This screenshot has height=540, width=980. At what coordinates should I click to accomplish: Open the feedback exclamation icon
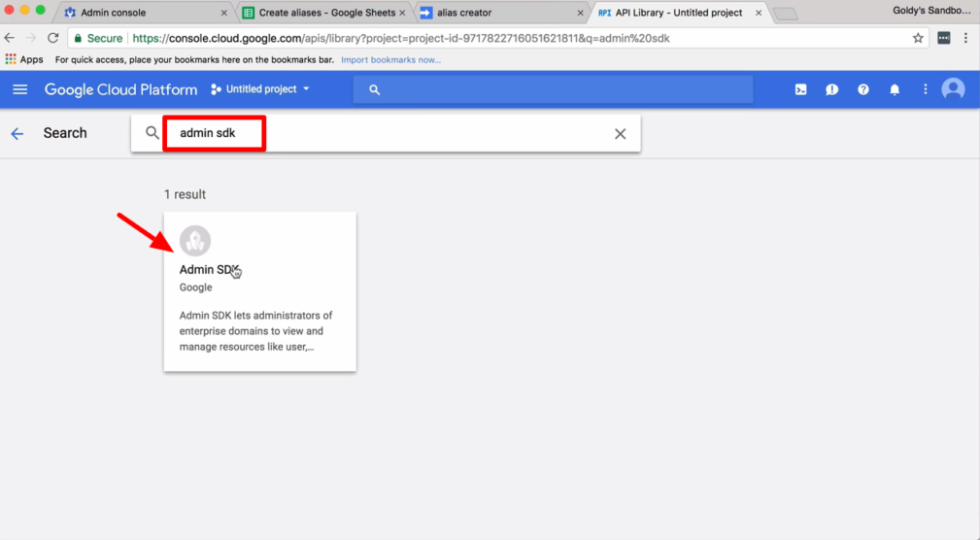click(x=831, y=89)
